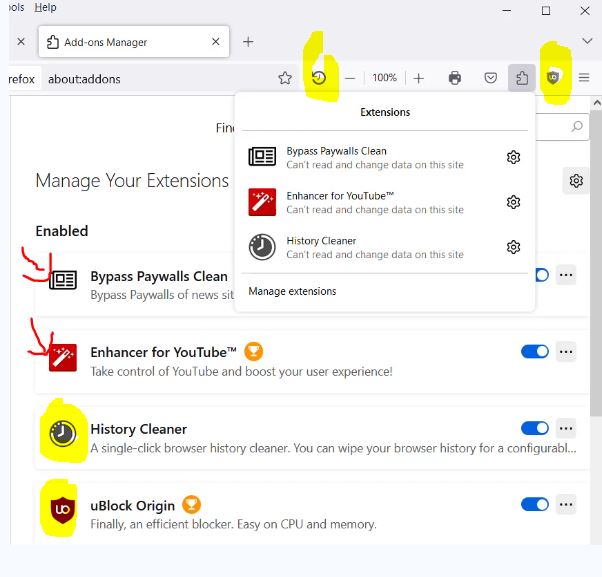Click Manage extensions link in panel
The image size is (602, 577).
coord(292,291)
